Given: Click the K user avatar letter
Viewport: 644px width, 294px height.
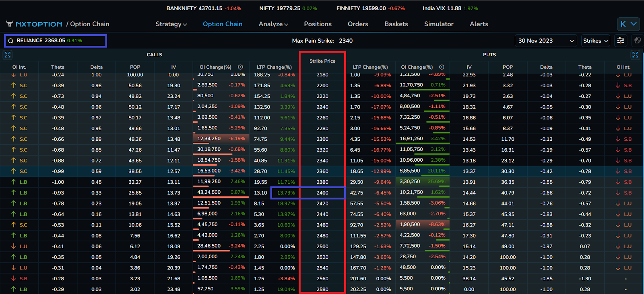Looking at the screenshot, I should (623, 24).
